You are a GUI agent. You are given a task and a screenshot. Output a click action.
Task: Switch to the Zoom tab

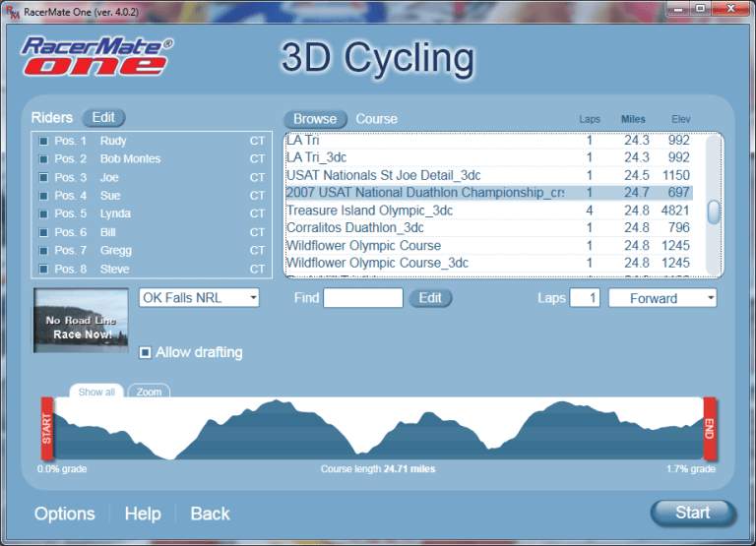[149, 392]
